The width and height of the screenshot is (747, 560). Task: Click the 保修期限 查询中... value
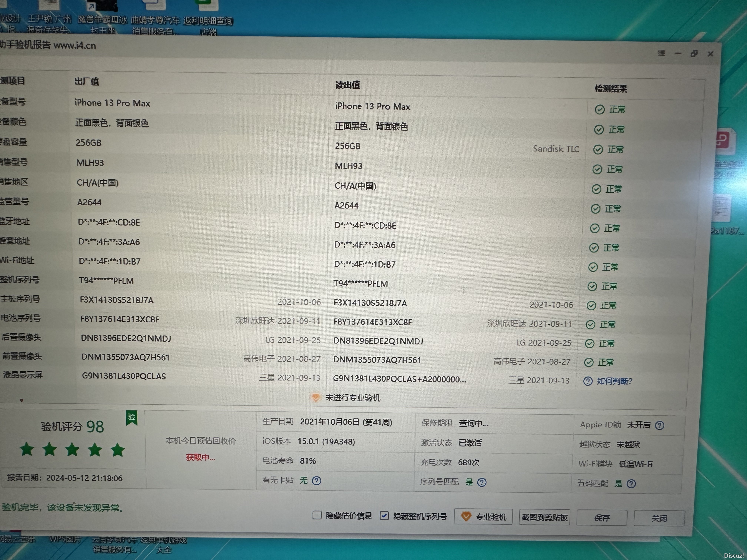click(473, 423)
